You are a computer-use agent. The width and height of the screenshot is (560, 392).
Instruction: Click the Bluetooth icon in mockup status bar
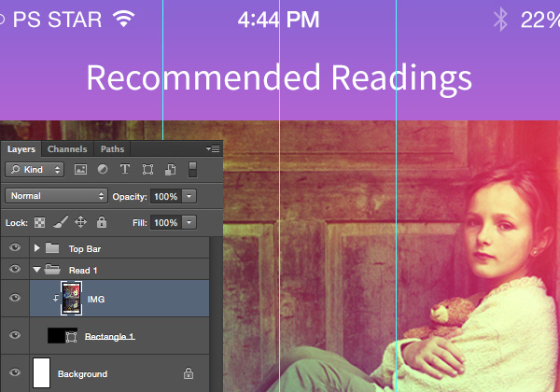pos(500,20)
